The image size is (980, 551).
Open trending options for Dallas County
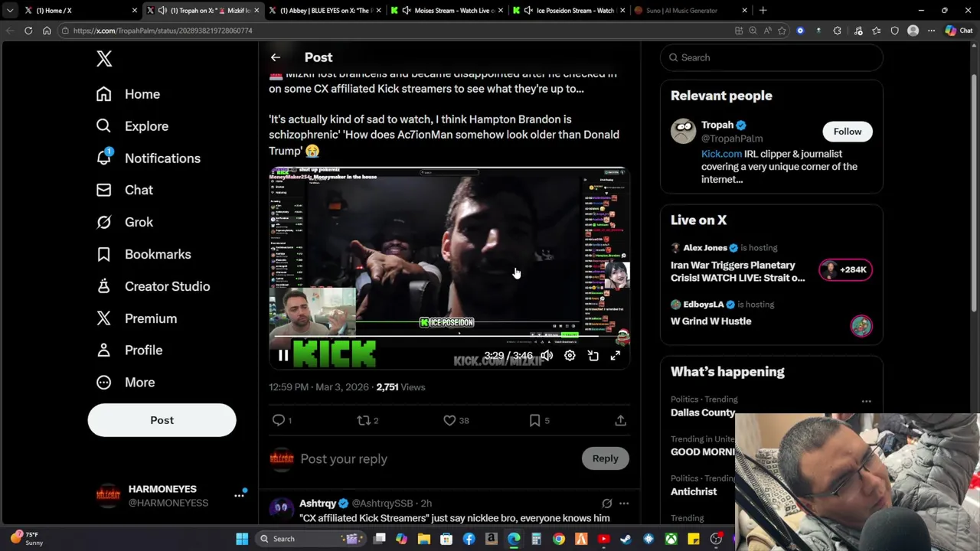click(x=866, y=401)
